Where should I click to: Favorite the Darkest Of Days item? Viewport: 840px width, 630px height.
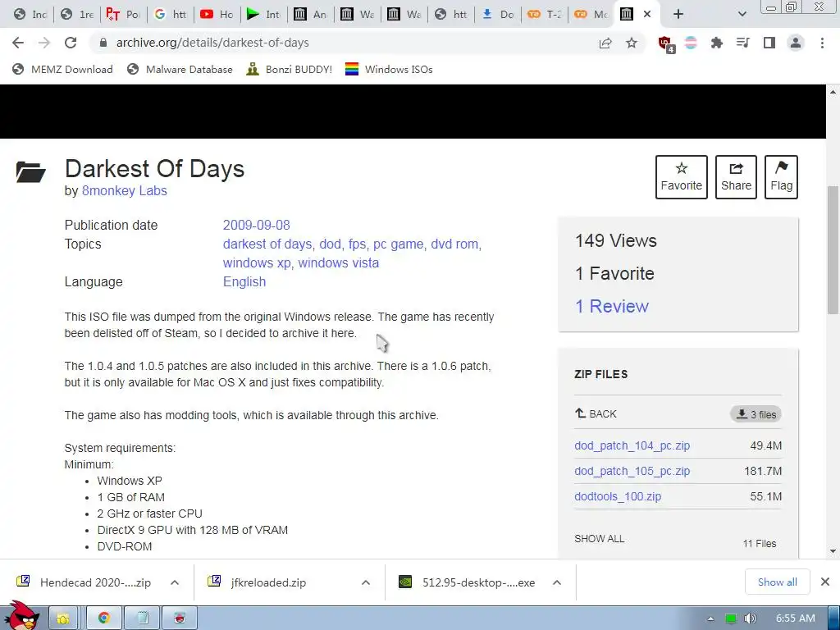pyautogui.click(x=682, y=177)
